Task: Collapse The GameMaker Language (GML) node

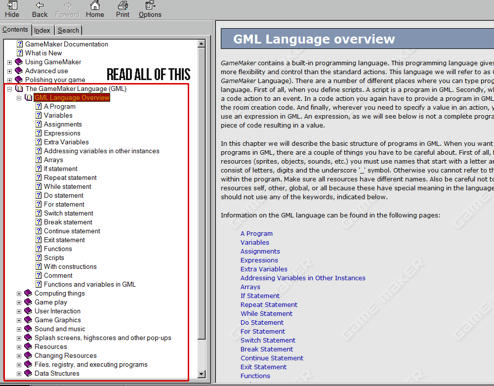Action: (10, 89)
